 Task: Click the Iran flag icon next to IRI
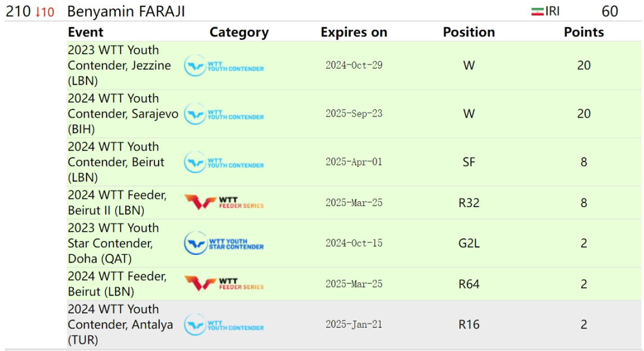(x=537, y=11)
